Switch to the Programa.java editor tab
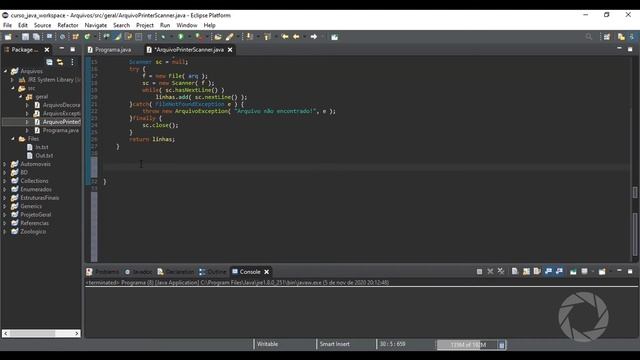 (109, 49)
